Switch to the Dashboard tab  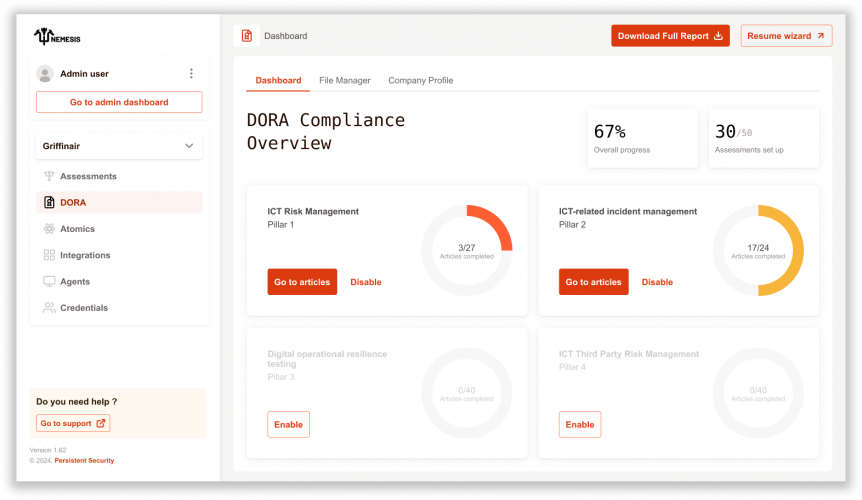[278, 80]
